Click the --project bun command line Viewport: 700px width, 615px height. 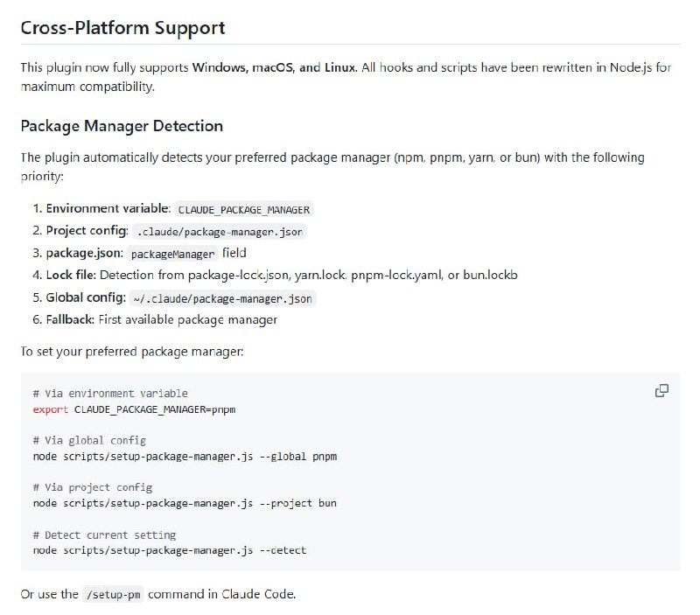pos(185,503)
